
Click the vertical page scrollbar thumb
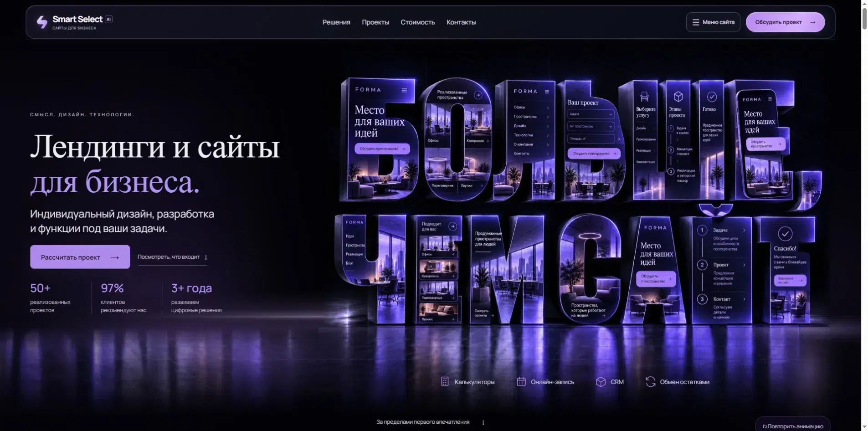(864, 18)
